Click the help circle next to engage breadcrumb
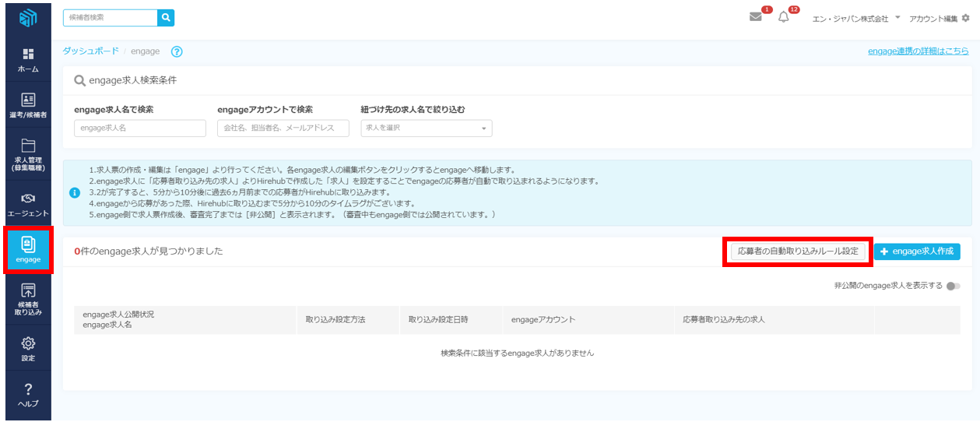This screenshot has height=422, width=980. [x=177, y=51]
